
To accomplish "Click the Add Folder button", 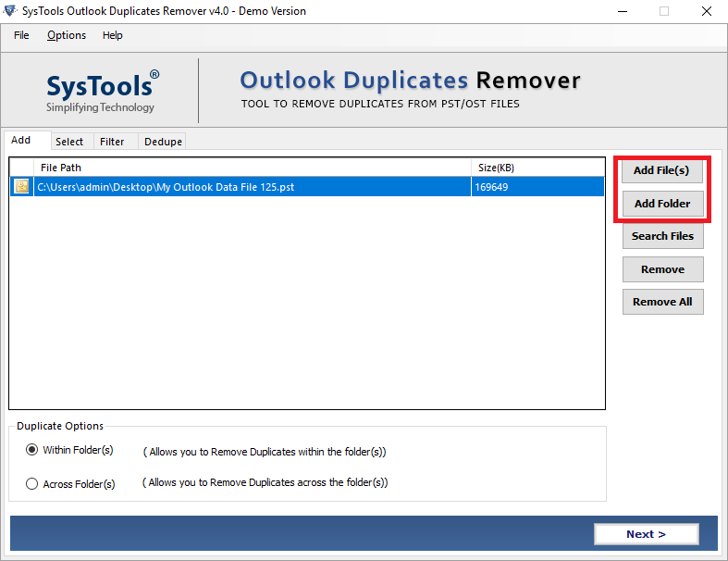I will (662, 204).
